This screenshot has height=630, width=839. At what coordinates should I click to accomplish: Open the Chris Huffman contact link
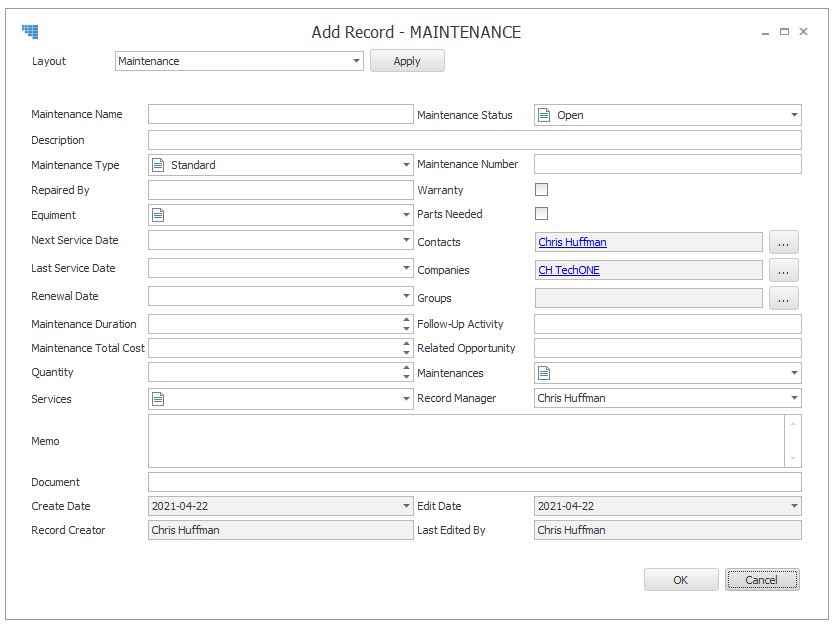pos(572,242)
